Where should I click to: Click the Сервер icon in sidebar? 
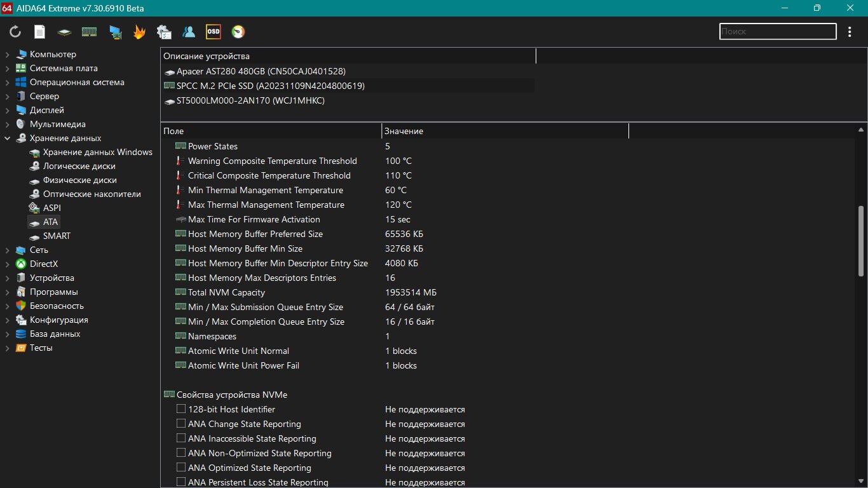click(21, 96)
